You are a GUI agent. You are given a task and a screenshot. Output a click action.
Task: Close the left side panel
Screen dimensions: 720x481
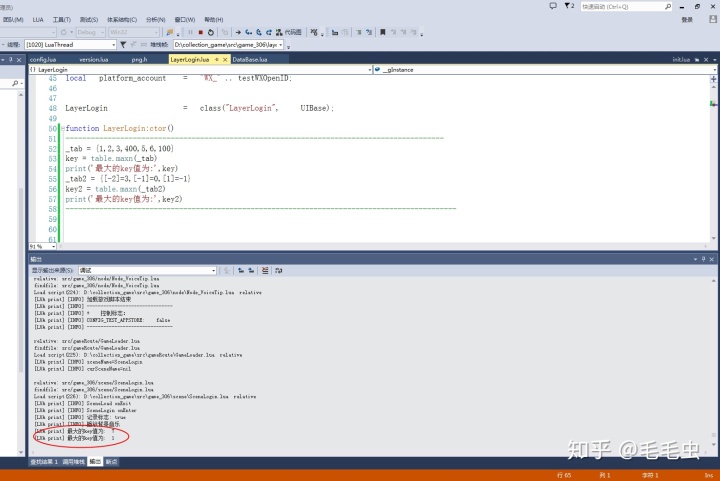tap(19, 60)
